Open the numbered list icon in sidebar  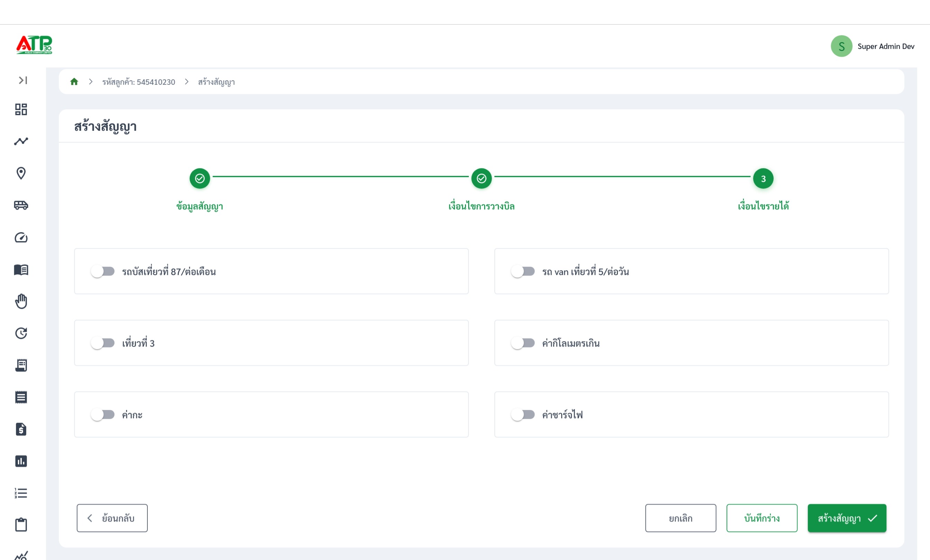pyautogui.click(x=21, y=493)
